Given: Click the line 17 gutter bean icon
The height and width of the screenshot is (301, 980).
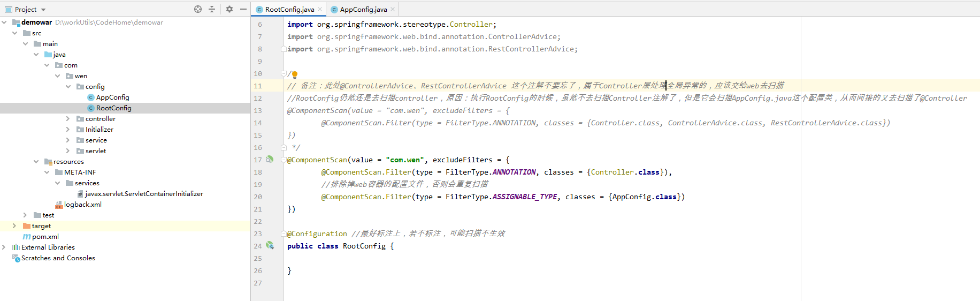Looking at the screenshot, I should tap(270, 159).
